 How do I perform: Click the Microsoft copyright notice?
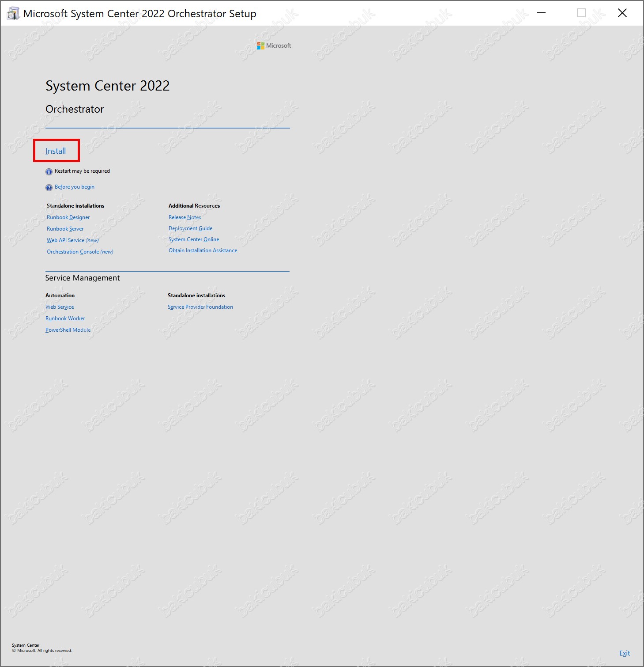(x=42, y=651)
